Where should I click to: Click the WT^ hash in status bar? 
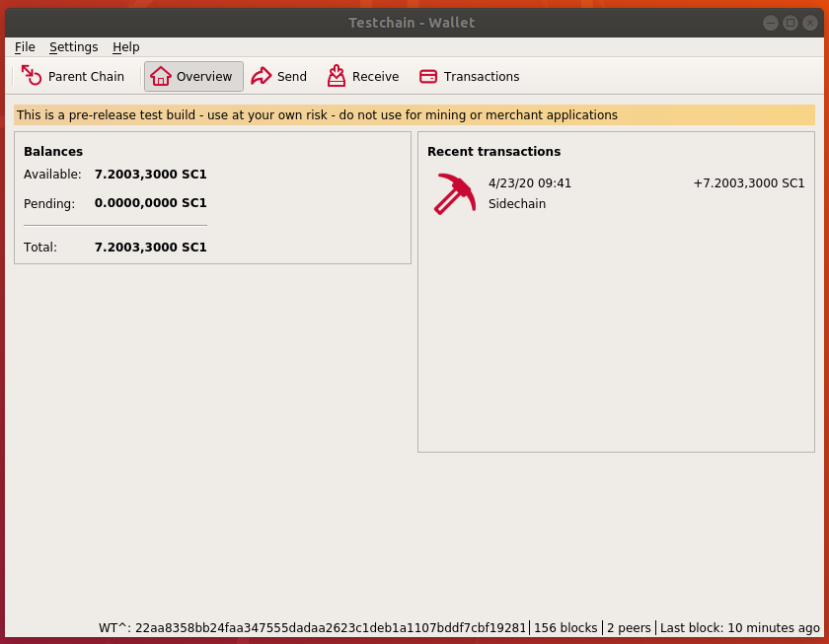point(312,627)
